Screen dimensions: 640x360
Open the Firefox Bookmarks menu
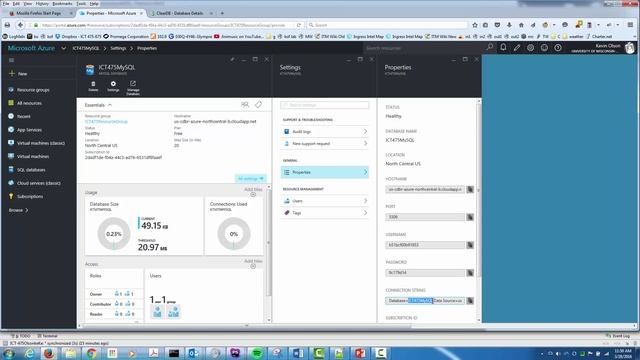click(62, 3)
